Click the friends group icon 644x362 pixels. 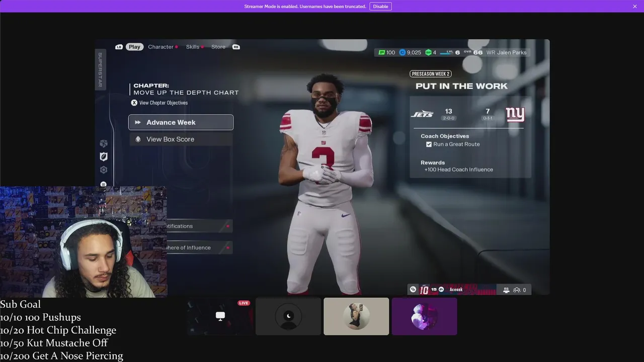(x=517, y=290)
